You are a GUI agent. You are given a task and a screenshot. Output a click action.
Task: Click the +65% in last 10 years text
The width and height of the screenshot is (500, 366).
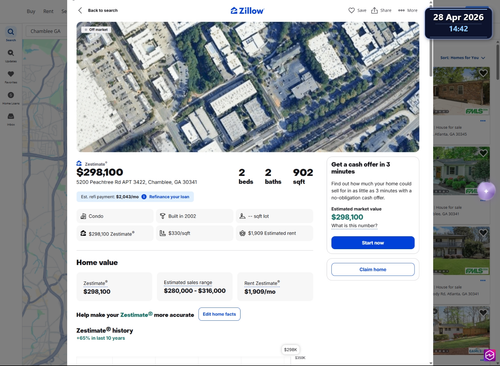[x=101, y=338]
